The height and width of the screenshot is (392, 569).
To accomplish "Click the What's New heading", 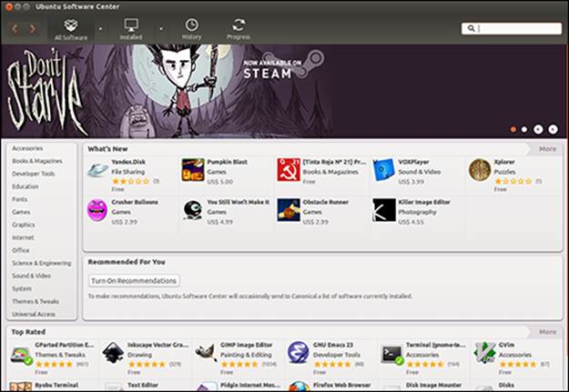I will tap(107, 149).
